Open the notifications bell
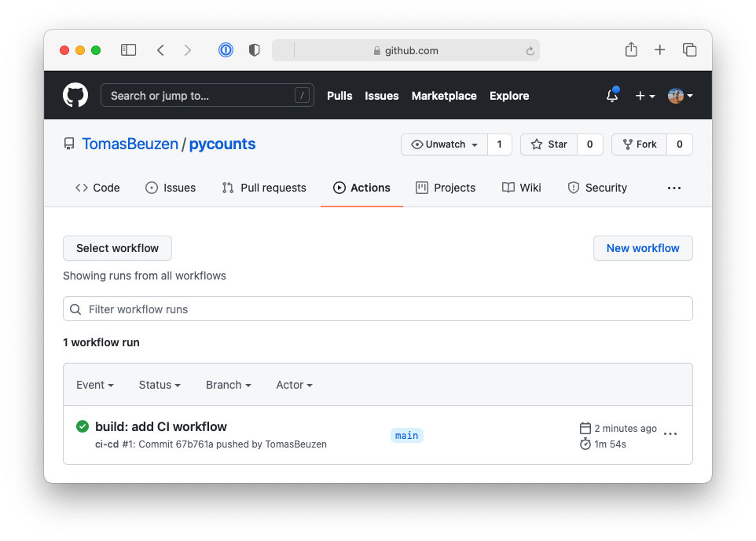756x541 pixels. pos(612,95)
